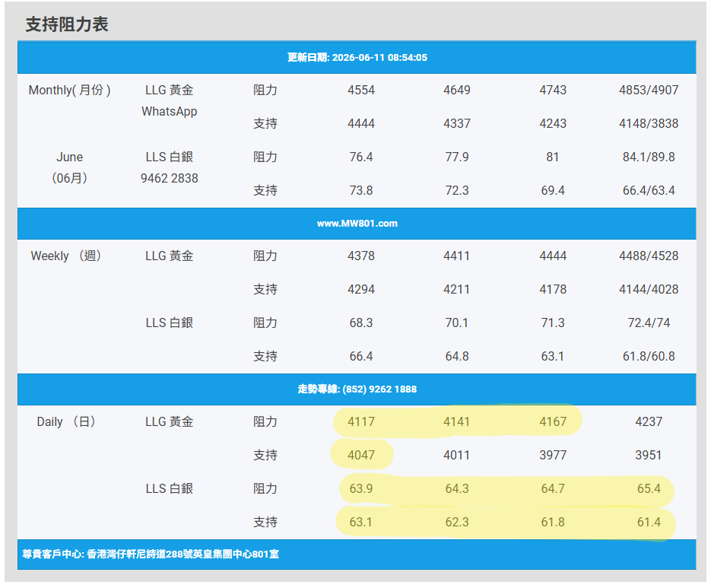Screen dimensions: 711x588
Task: Select daily silver resistance value 63.9
Action: pos(361,488)
